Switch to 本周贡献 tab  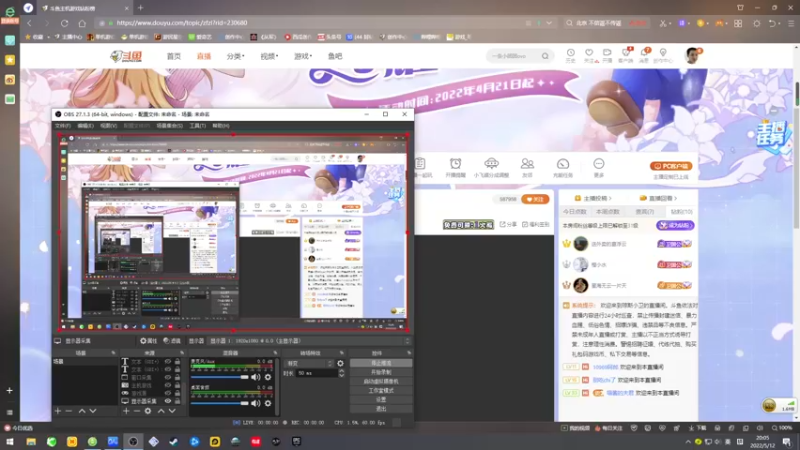click(x=608, y=211)
